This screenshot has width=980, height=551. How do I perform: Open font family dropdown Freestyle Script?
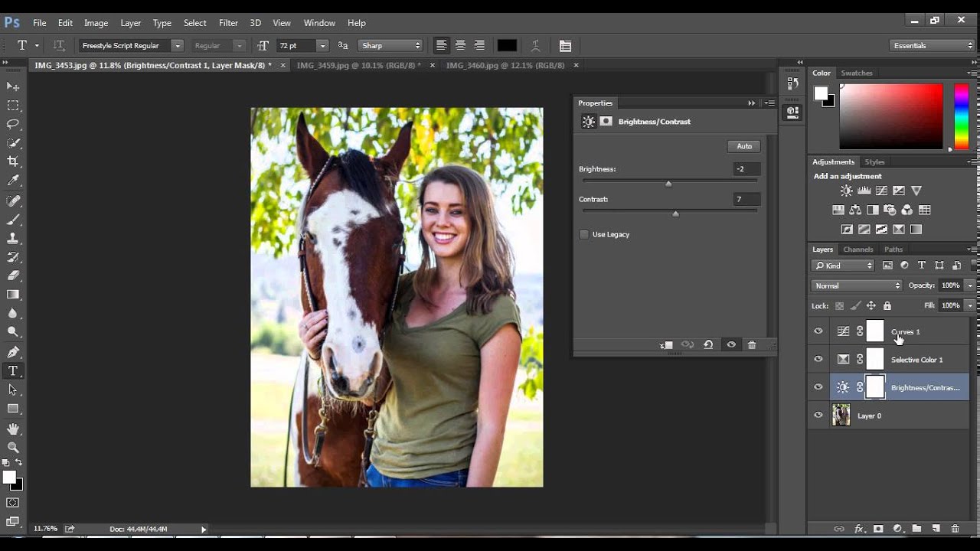178,46
